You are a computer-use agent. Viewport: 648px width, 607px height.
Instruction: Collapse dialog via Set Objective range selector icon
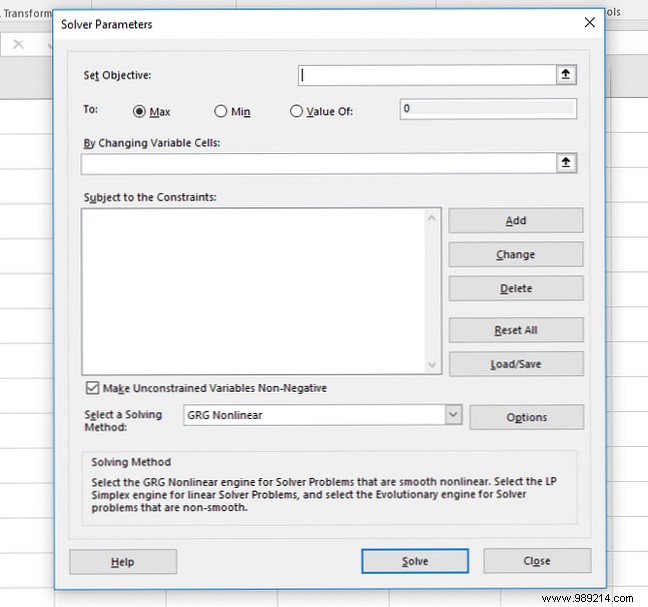pyautogui.click(x=566, y=75)
